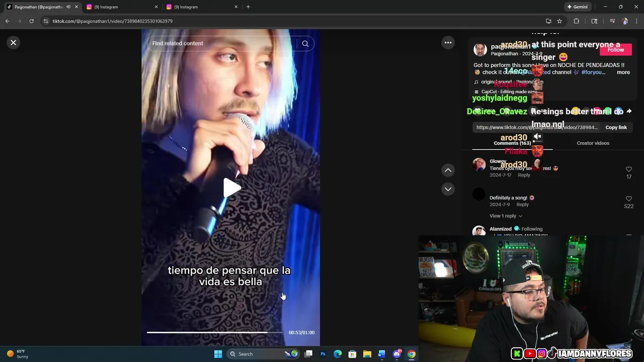Screen dimensions: 644x362
Task: Bookmark this page with the star
Action: [559, 21]
